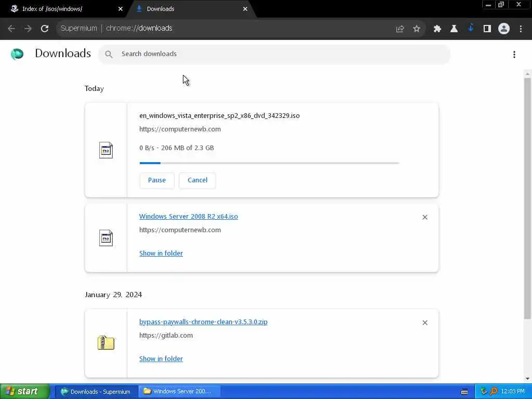532x399 pixels.
Task: Click the Supermium logo beside Downloads heading
Action: pos(17,54)
